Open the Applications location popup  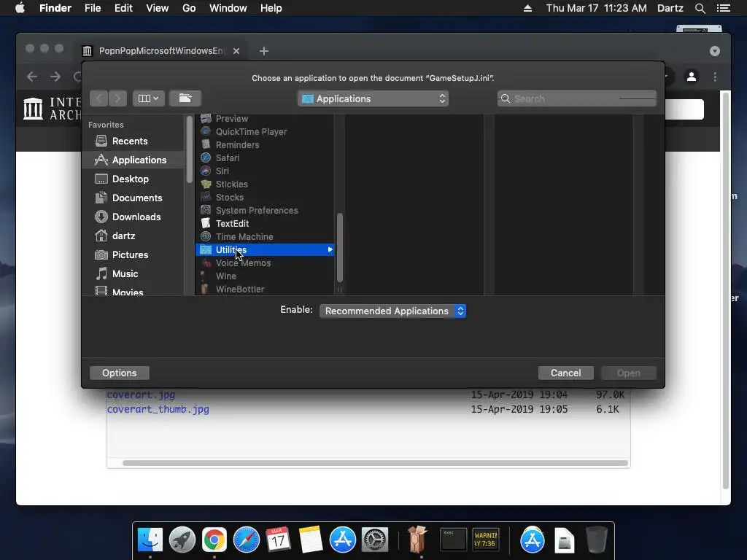pyautogui.click(x=373, y=98)
